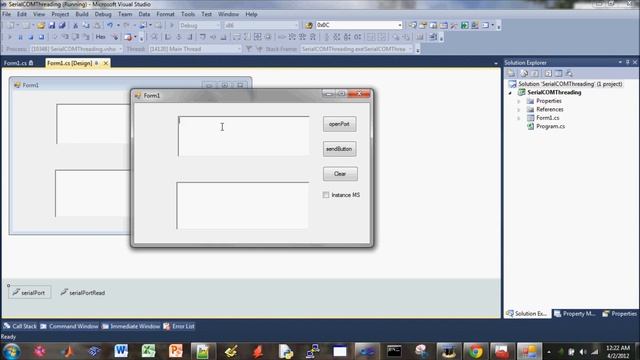
Task: Open the Command Window tab
Action: 69,326
